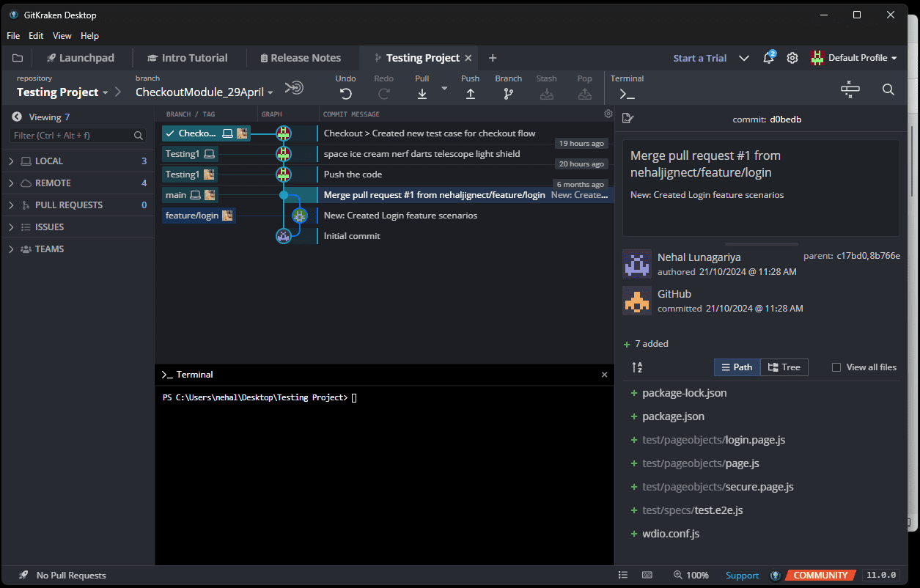Close the Testing Project tab
The image size is (920, 588).
point(468,58)
